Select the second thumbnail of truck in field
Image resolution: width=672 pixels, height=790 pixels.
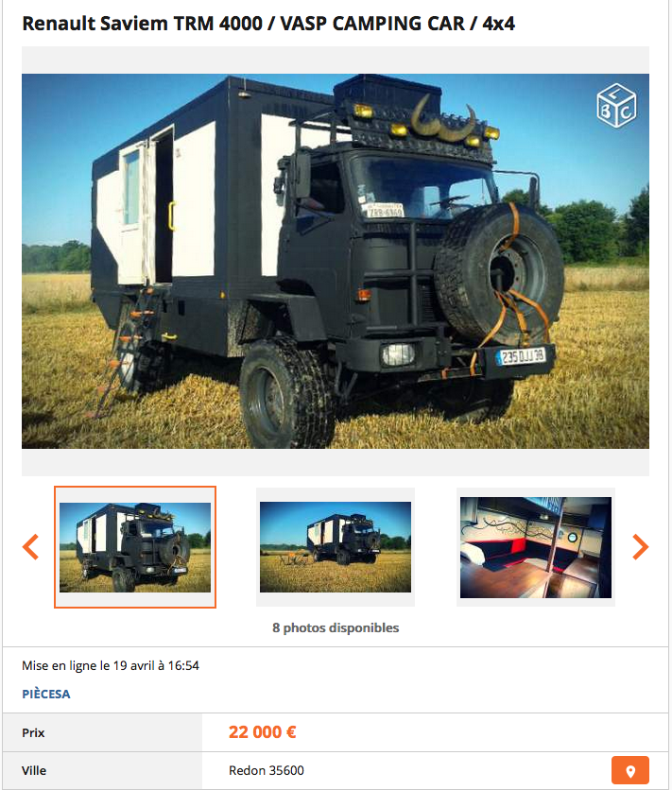click(336, 547)
